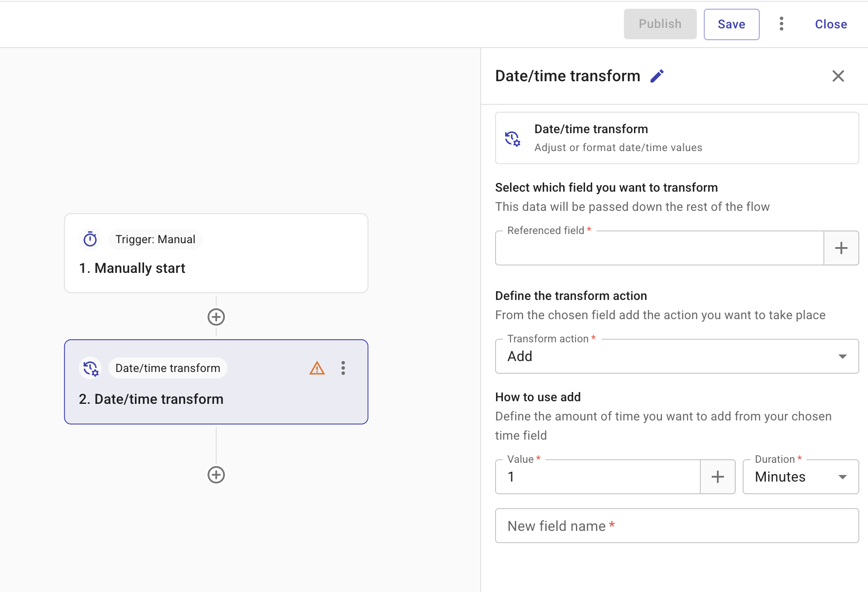The width and height of the screenshot is (868, 592).
Task: Open the top toolbar's three-dot more menu
Action: pyautogui.click(x=782, y=24)
